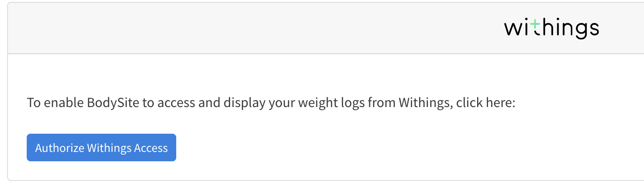Click the letter "s" ending the Withings logo

pos(593,29)
